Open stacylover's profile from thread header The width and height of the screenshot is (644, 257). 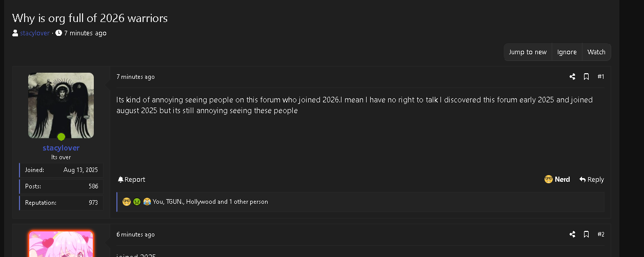[x=35, y=33]
